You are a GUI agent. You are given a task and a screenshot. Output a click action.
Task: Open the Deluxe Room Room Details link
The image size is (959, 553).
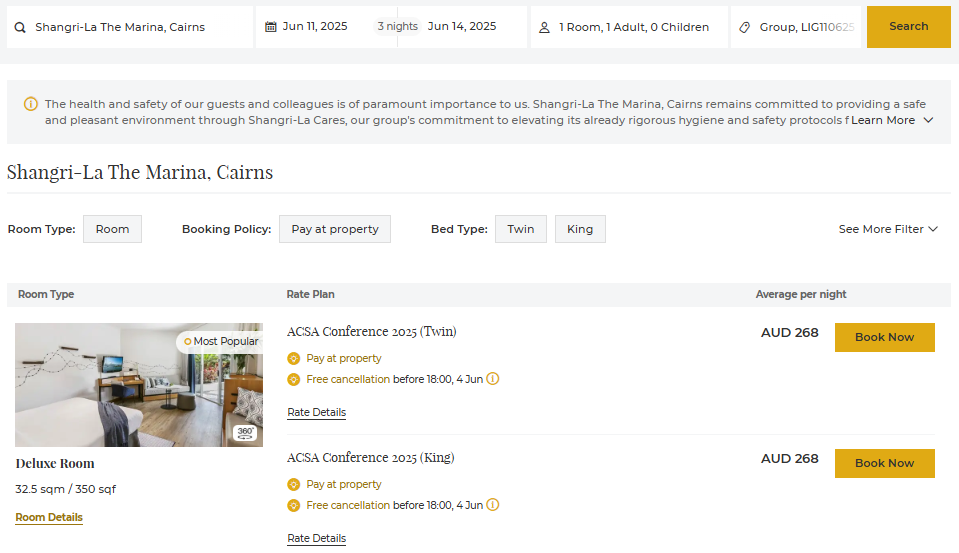point(49,518)
